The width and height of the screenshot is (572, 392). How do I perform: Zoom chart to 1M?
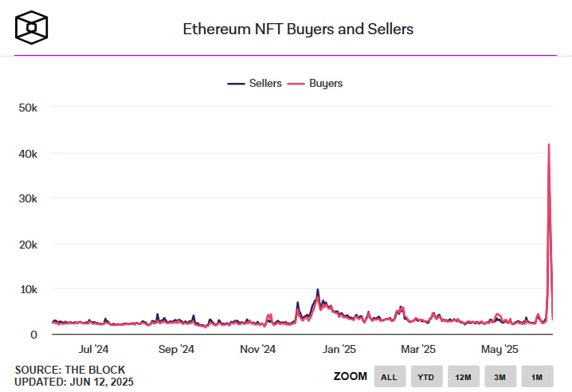[x=537, y=376]
